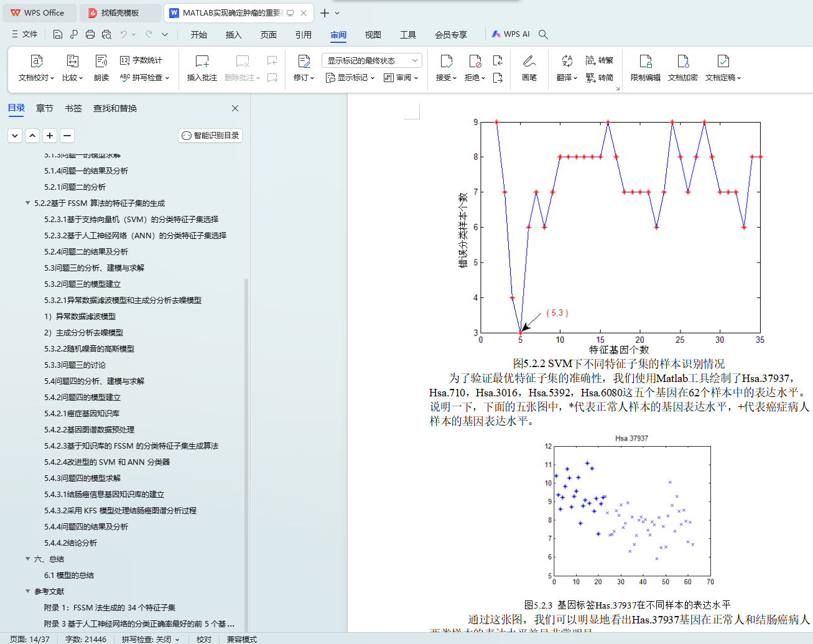
Task: Click the 翻译 translate icon
Action: (x=567, y=61)
